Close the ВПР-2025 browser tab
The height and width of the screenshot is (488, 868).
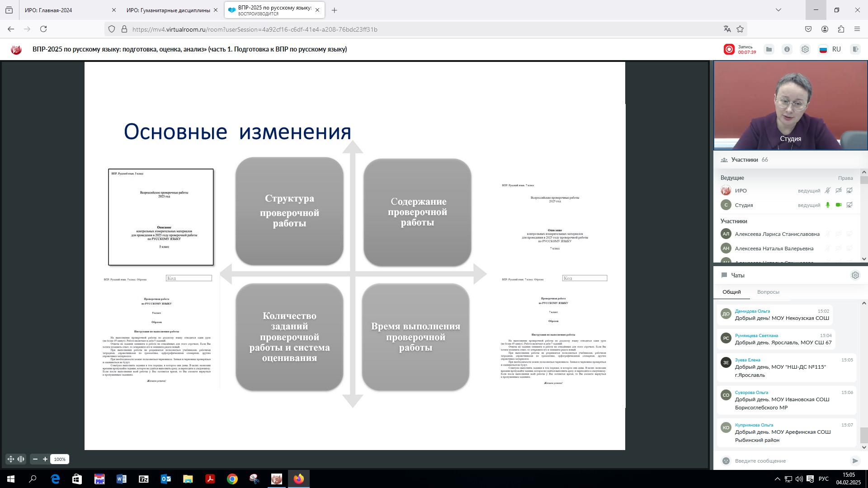point(317,10)
